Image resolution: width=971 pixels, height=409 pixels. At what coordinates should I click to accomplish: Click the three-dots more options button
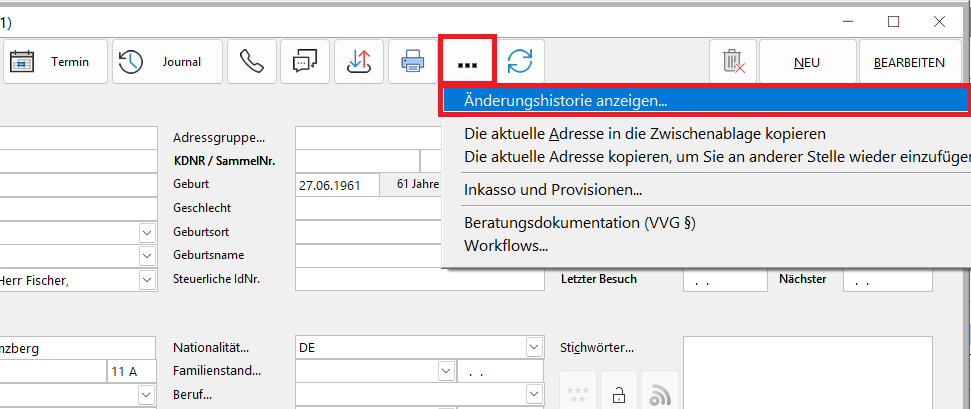click(466, 63)
